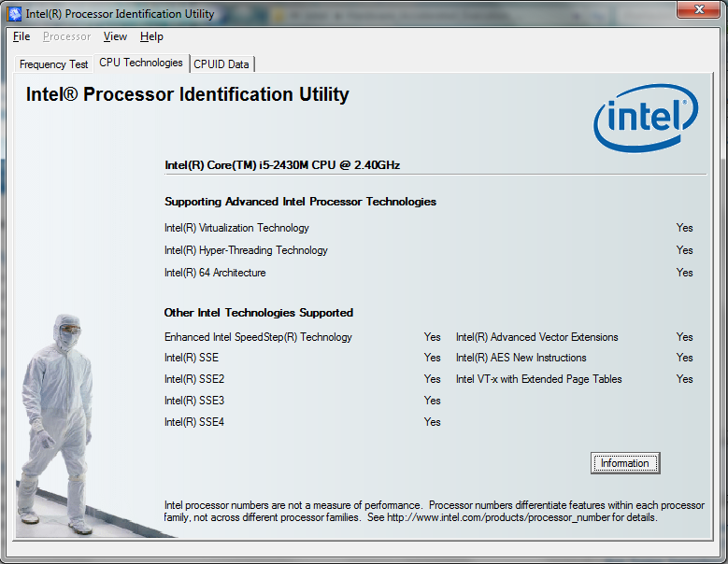728x564 pixels.
Task: Click the Intel(R) SSE2 label
Action: [194, 379]
